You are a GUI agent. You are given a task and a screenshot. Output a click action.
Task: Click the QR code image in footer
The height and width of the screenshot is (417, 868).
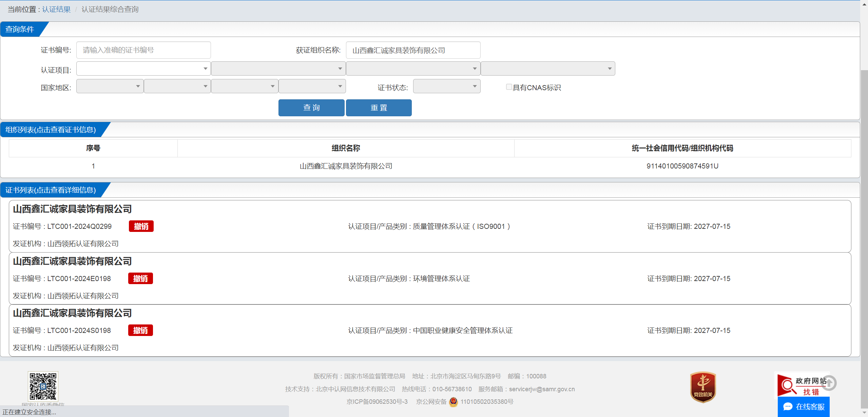(43, 386)
